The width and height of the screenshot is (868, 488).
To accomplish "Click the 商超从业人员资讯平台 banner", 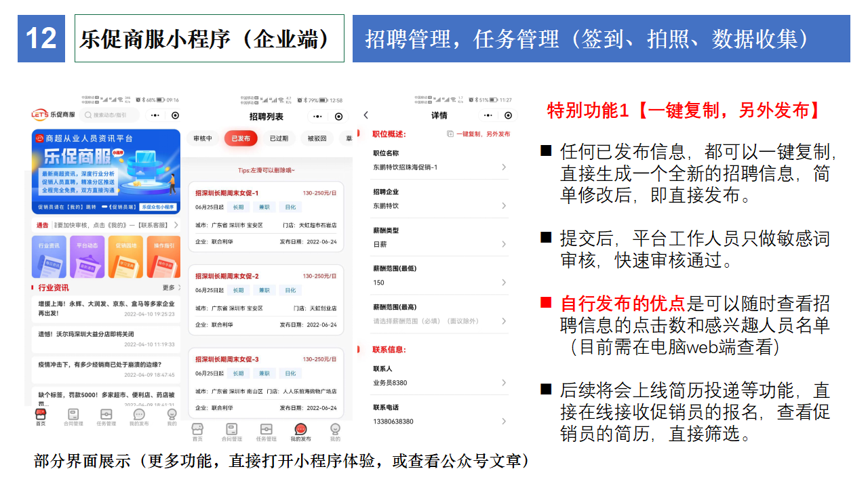I will 106,171.
